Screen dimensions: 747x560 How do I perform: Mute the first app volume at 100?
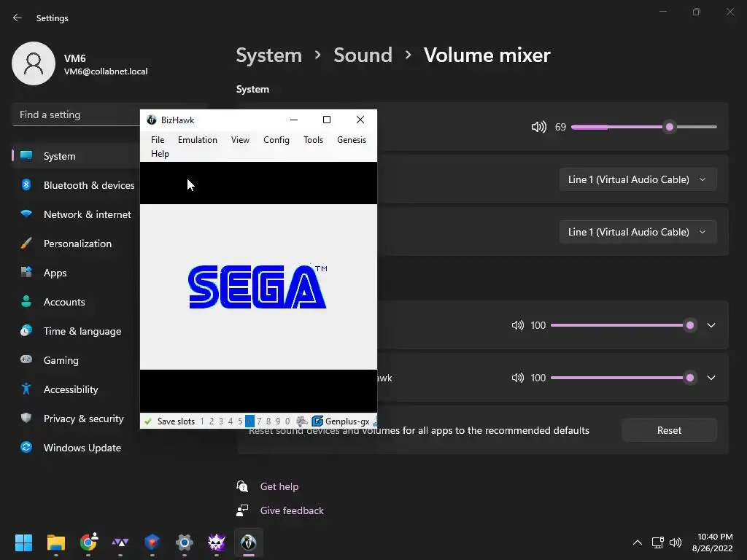coord(518,325)
